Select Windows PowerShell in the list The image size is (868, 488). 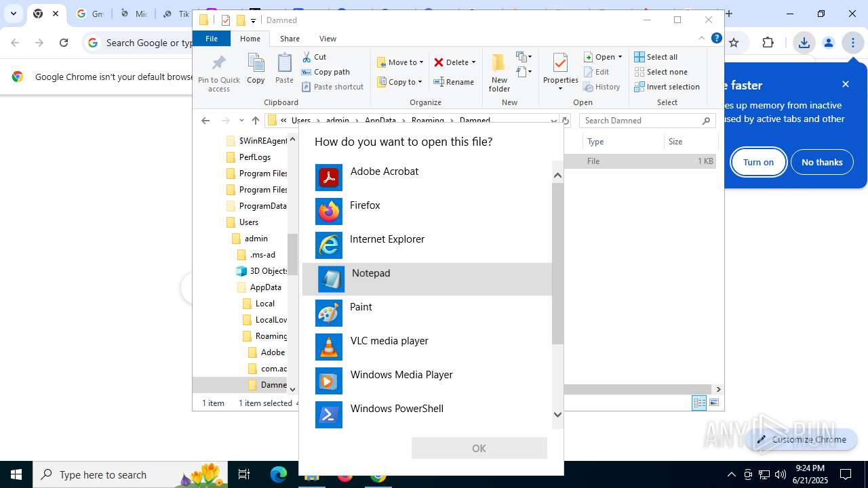coord(427,415)
